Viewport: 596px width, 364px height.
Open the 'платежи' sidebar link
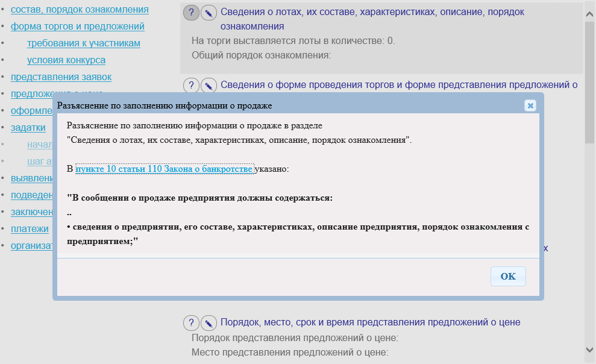point(30,229)
